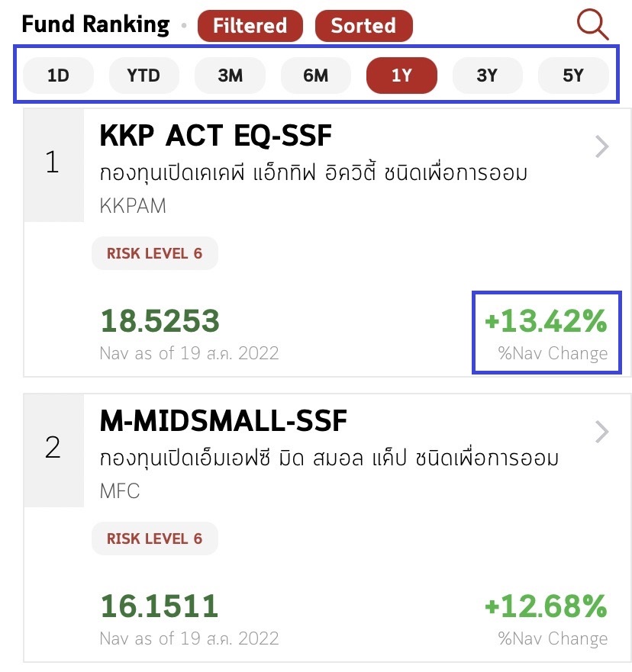Select the 6M period pill
This screenshot has width=632, height=672.
(x=315, y=76)
